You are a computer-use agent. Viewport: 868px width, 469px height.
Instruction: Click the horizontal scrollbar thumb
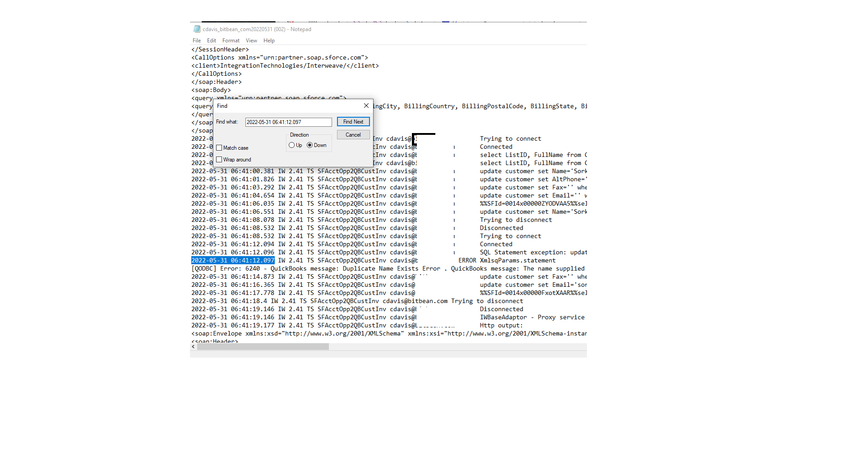pos(263,347)
